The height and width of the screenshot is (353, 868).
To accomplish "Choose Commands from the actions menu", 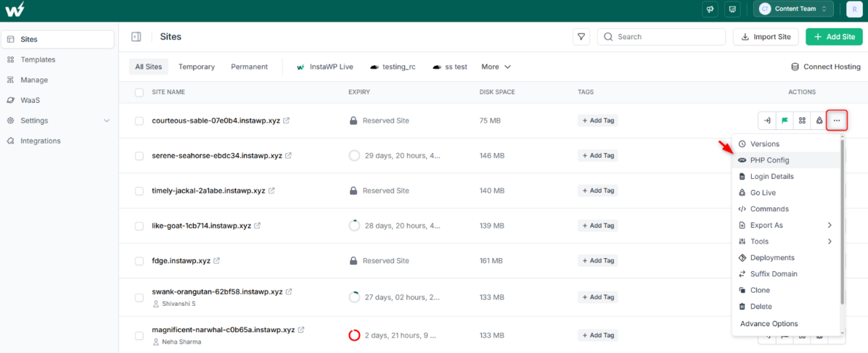I will coord(785,209).
